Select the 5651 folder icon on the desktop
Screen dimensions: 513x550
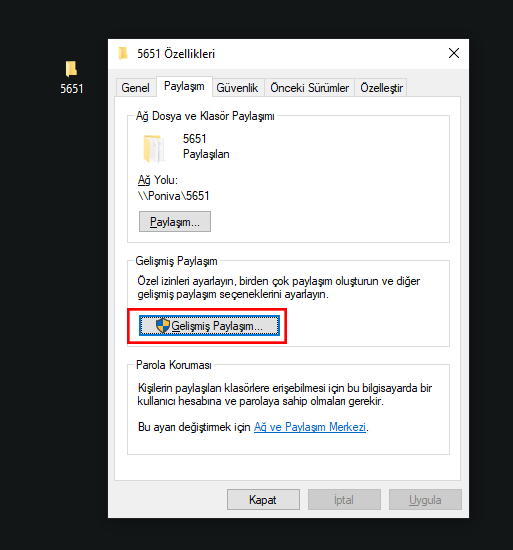[71, 69]
